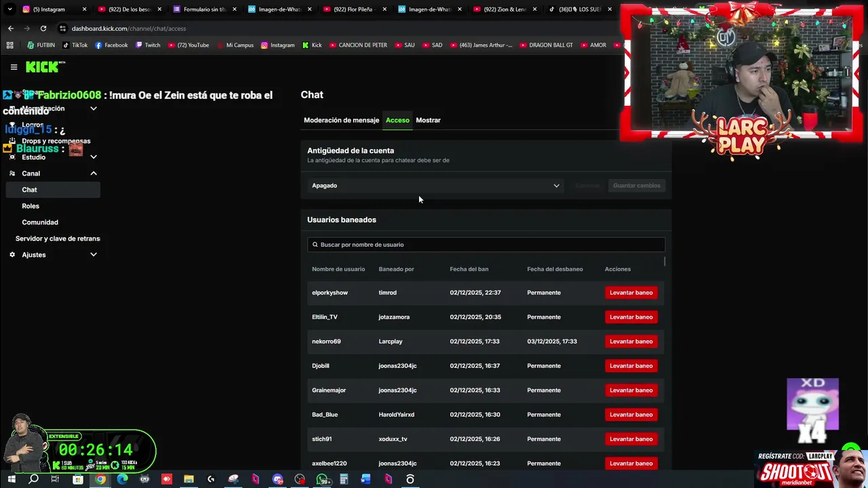
Task: Open the TikTok bookmark
Action: (75, 45)
